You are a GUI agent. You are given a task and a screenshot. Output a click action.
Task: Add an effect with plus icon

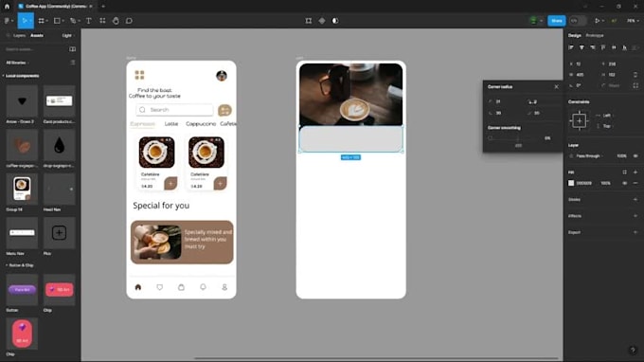(635, 216)
